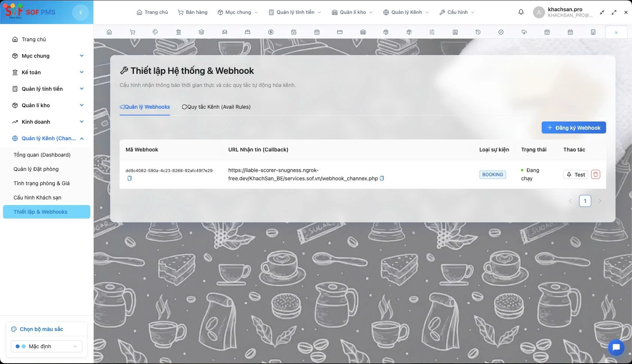
Task: Click the notification bell icon
Action: (521, 12)
